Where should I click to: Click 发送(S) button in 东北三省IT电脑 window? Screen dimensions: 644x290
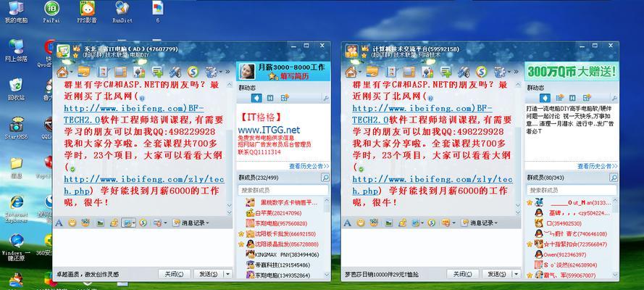pyautogui.click(x=208, y=274)
